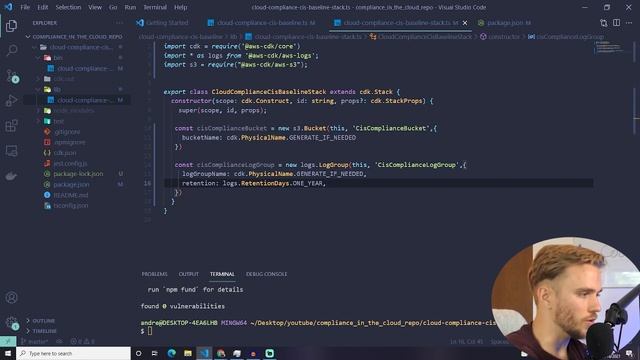The height and width of the screenshot is (360, 640).
Task: Open the package-lock.json file
Action: pos(77,174)
